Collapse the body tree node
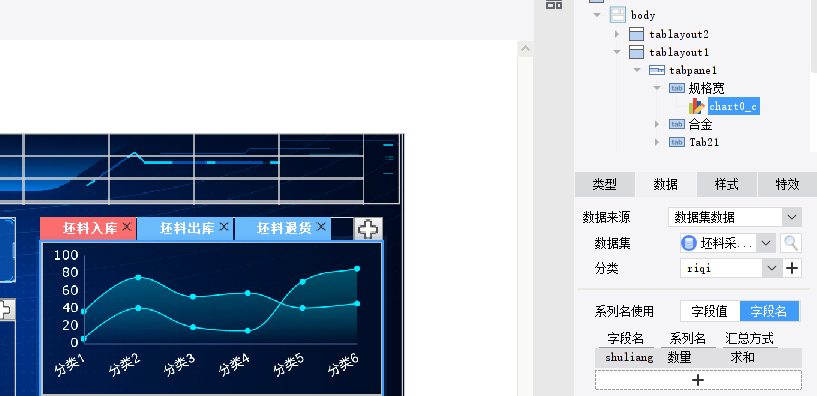 click(597, 15)
